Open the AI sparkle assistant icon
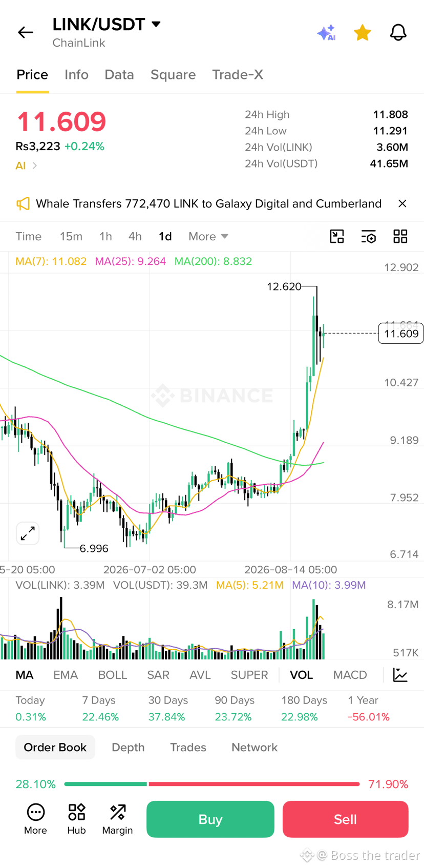424x868 pixels. tap(326, 33)
